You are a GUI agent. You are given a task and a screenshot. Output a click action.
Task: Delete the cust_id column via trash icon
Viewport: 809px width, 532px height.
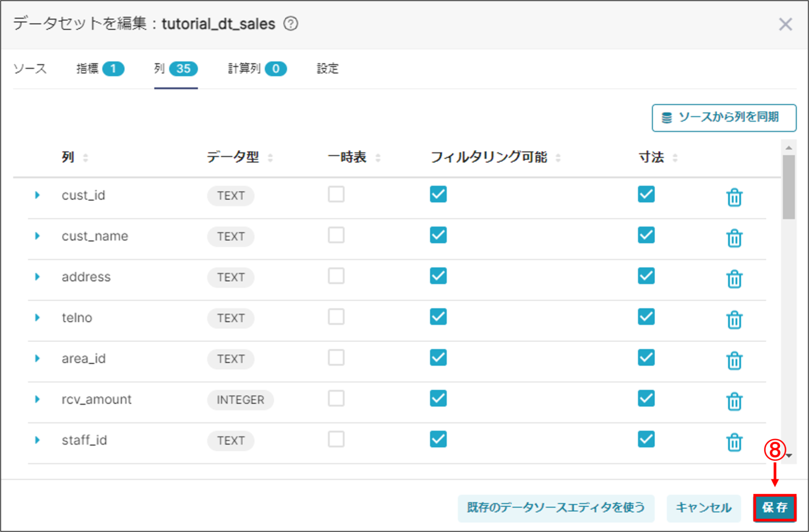pyautogui.click(x=735, y=198)
